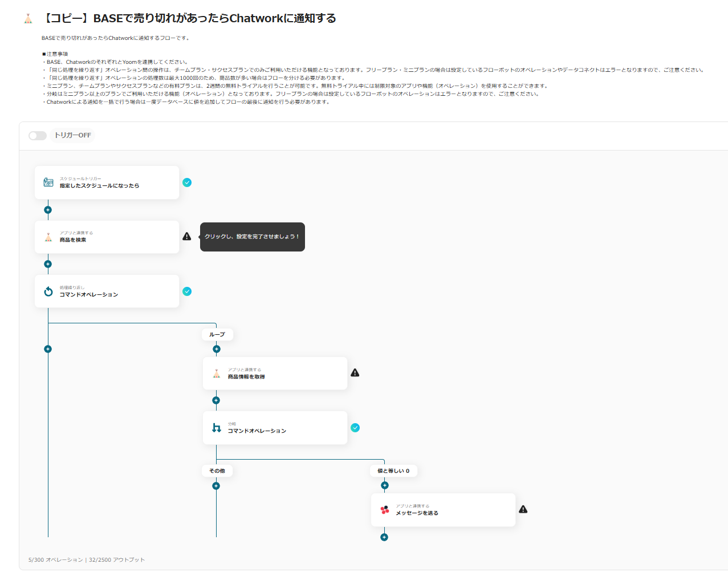Click the BASE tent icon in 商品情報を取得
The image size is (728, 572).
(x=217, y=374)
